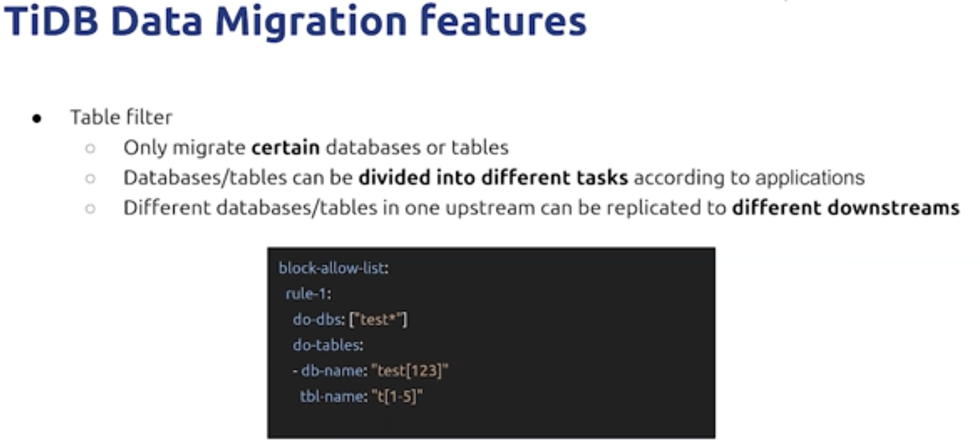The height and width of the screenshot is (444, 980).
Task: Click the text "according to applications"
Action: pyautogui.click(x=749, y=178)
